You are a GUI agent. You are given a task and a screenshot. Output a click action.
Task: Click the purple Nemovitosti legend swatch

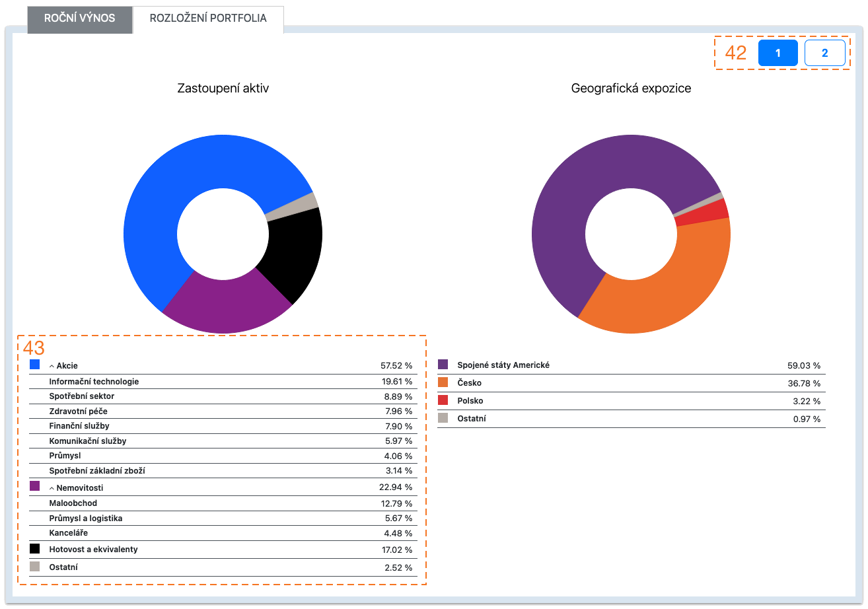34,486
